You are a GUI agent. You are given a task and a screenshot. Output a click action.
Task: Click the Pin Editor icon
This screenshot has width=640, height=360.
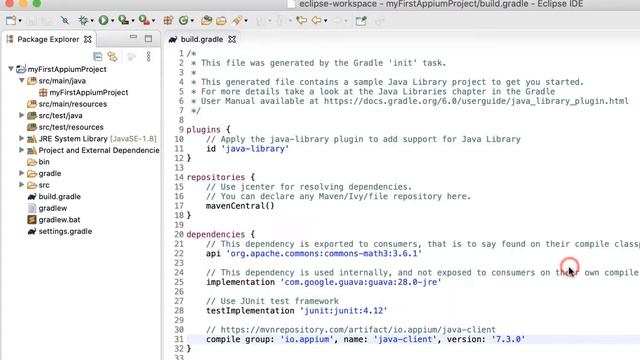tap(361, 20)
